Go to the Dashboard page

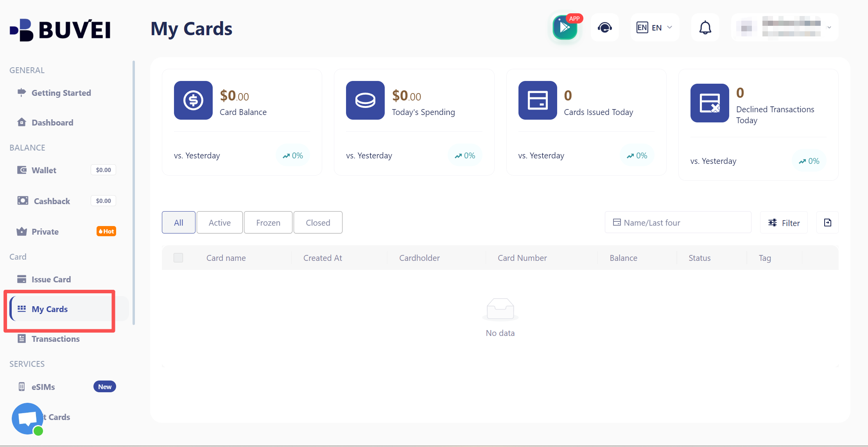pos(52,122)
